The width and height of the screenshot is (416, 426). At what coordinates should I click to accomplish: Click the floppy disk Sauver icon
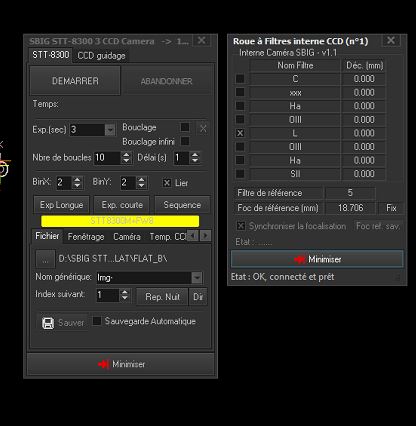pos(48,323)
